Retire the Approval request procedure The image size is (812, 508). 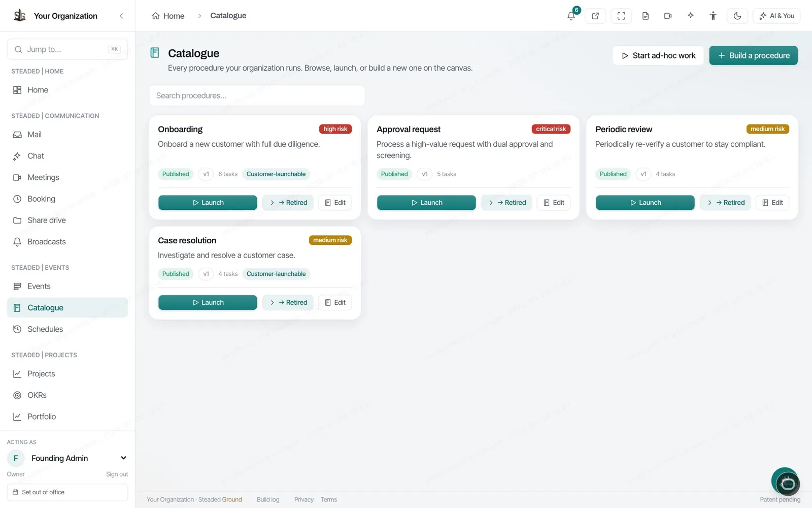click(x=507, y=203)
